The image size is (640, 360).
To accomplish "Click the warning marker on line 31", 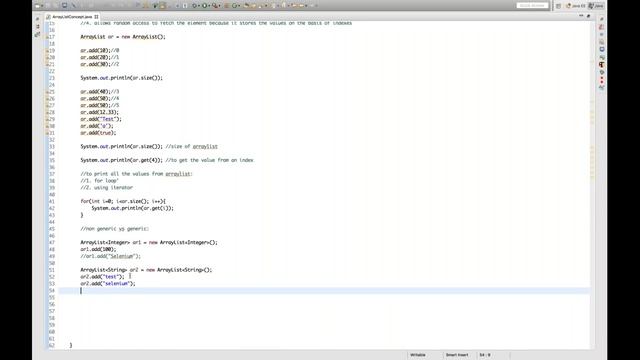I will [x=47, y=133].
